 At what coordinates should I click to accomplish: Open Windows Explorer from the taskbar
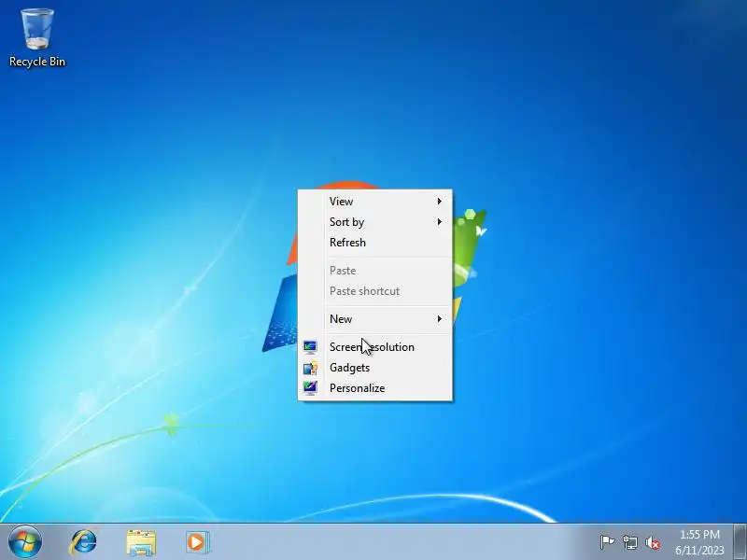pyautogui.click(x=141, y=542)
